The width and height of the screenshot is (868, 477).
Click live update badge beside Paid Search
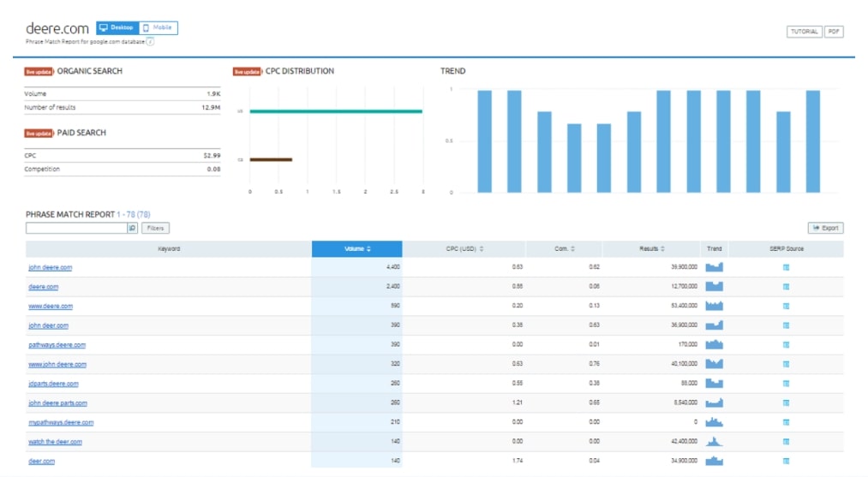click(39, 134)
